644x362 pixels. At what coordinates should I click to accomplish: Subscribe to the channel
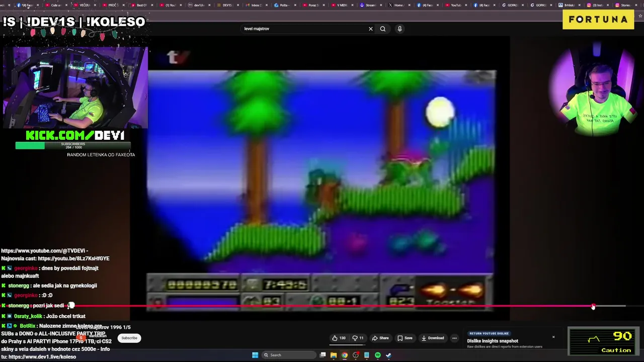coord(129,338)
